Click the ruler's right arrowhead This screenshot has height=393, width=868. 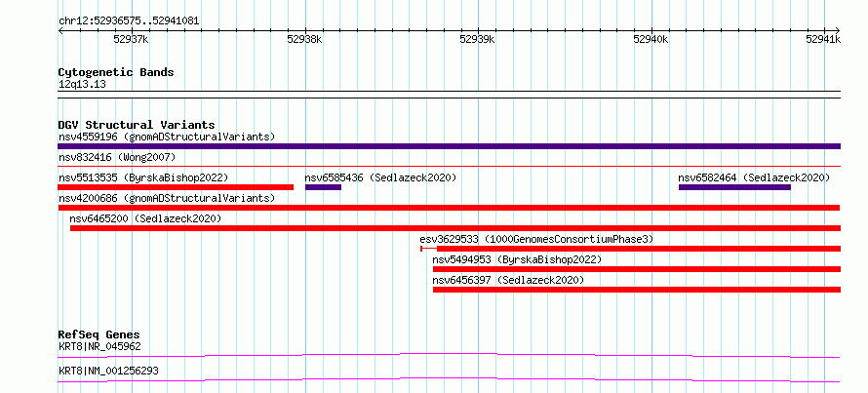coord(838,30)
